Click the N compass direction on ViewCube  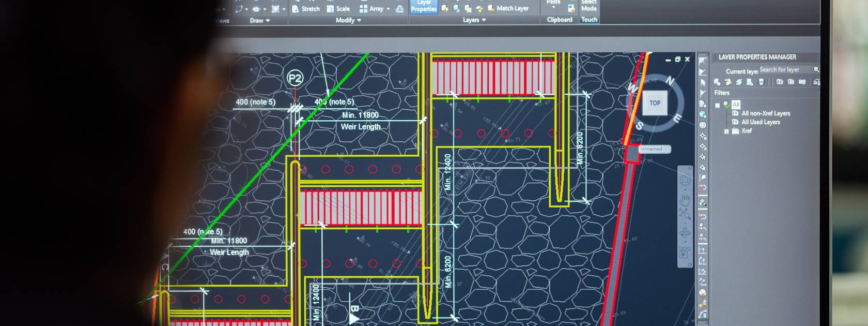pos(670,81)
